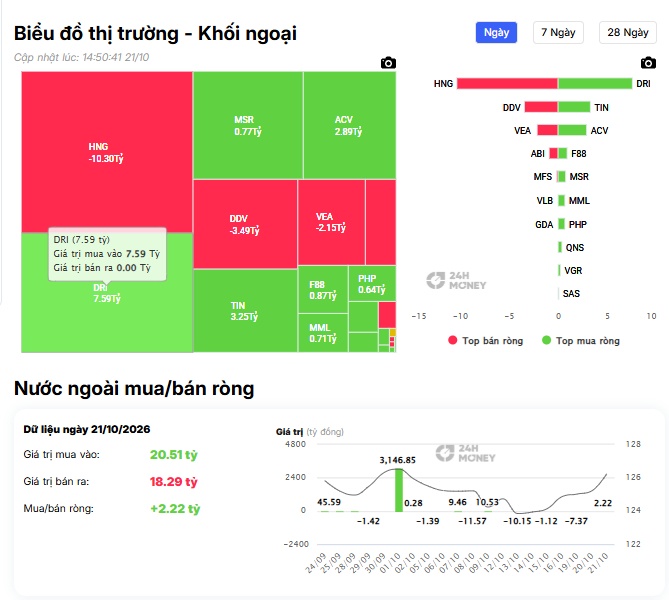Click the F88 0.87Tỷ treemap tile
This screenshot has width=669, height=600.
323,289
